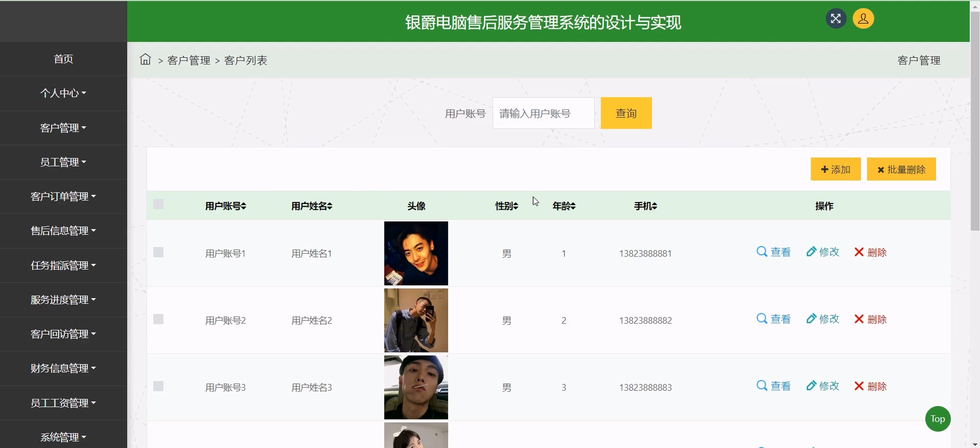Open the 首页 sidebar item
Image resolution: width=980 pixels, height=448 pixels.
pos(63,58)
